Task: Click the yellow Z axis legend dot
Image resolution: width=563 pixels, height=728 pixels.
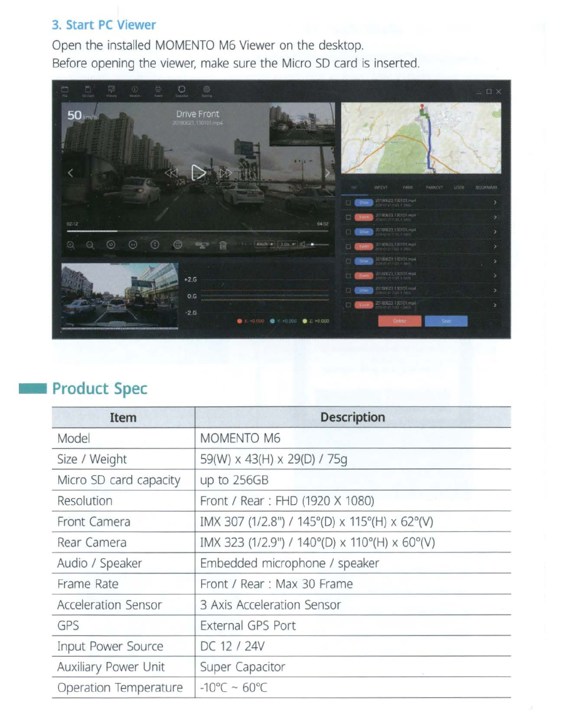Action: click(305, 321)
